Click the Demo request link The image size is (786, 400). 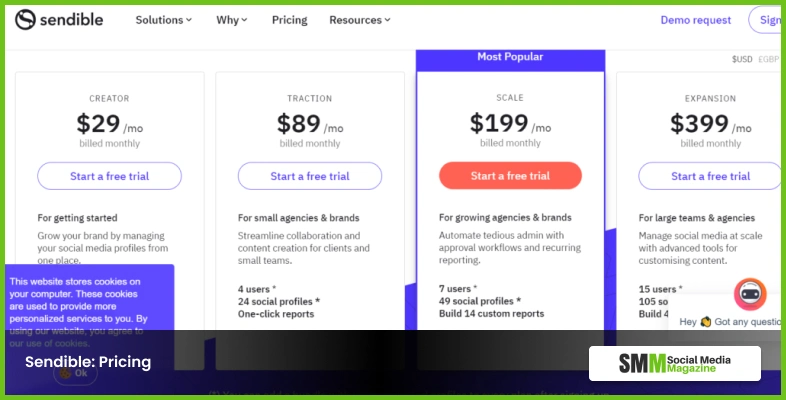tap(695, 20)
